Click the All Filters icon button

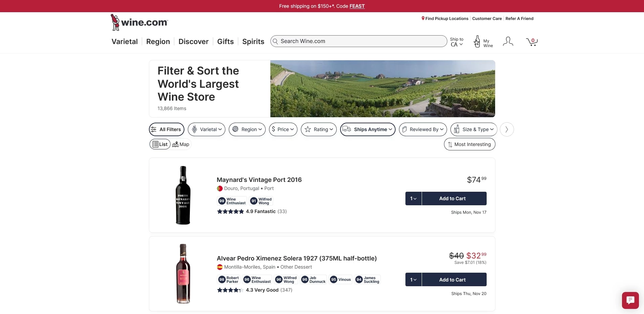click(x=154, y=129)
